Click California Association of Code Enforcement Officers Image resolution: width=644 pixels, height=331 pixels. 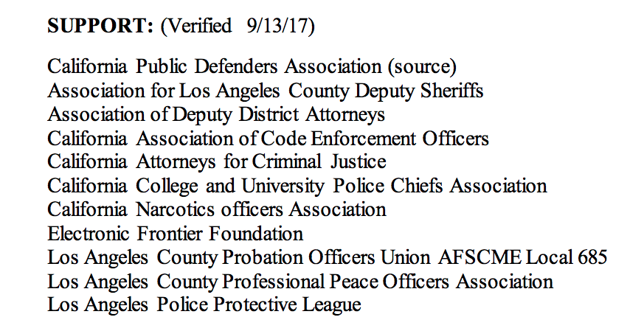coord(268,139)
